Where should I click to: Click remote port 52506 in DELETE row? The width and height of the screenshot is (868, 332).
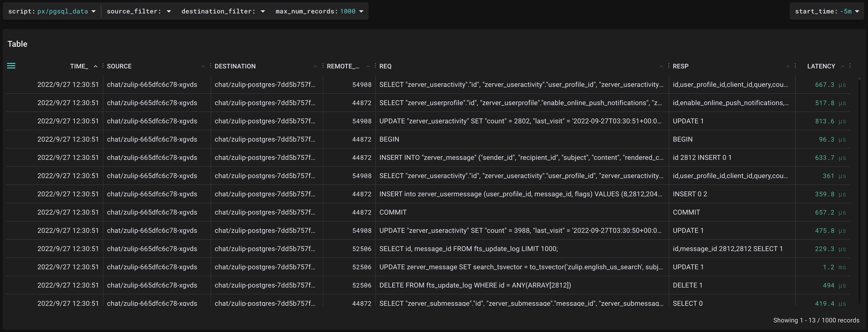coord(362,285)
